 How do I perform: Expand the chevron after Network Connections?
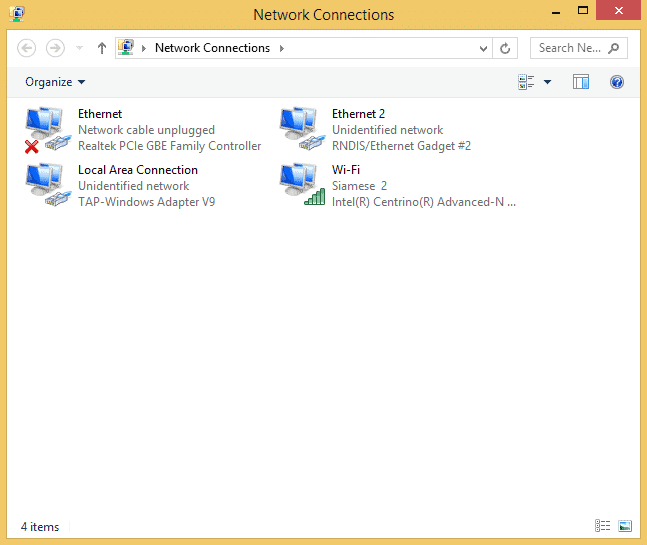pos(282,48)
